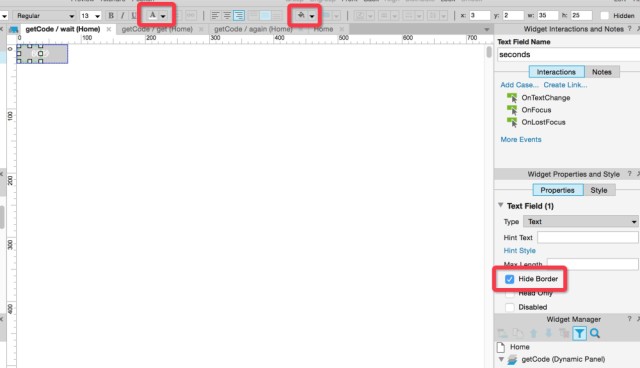Open the tab list dropdown arrow

pyautogui.click(x=487, y=29)
